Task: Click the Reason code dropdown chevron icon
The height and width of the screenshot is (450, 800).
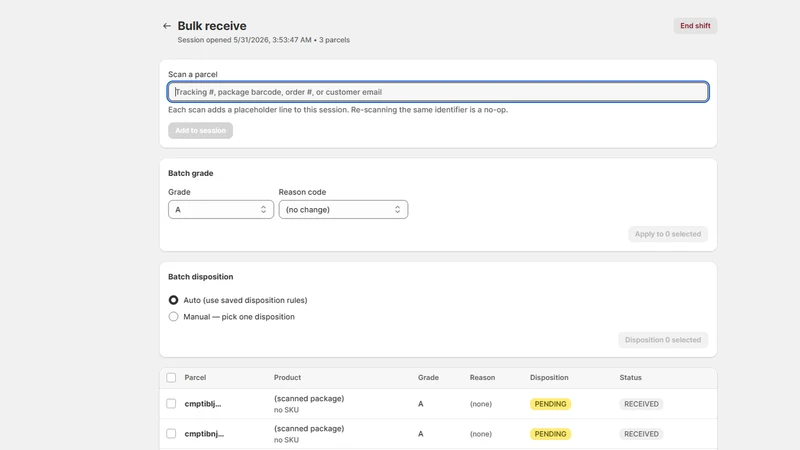Action: pos(397,210)
